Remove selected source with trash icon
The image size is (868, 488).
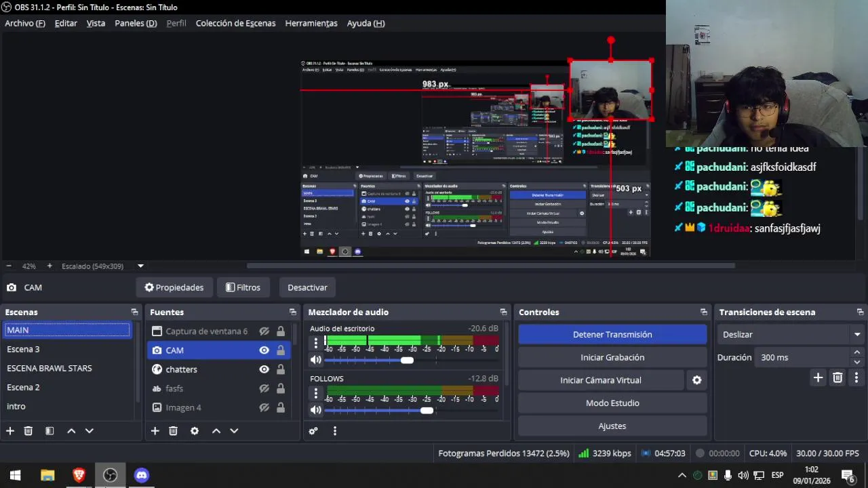pos(173,431)
